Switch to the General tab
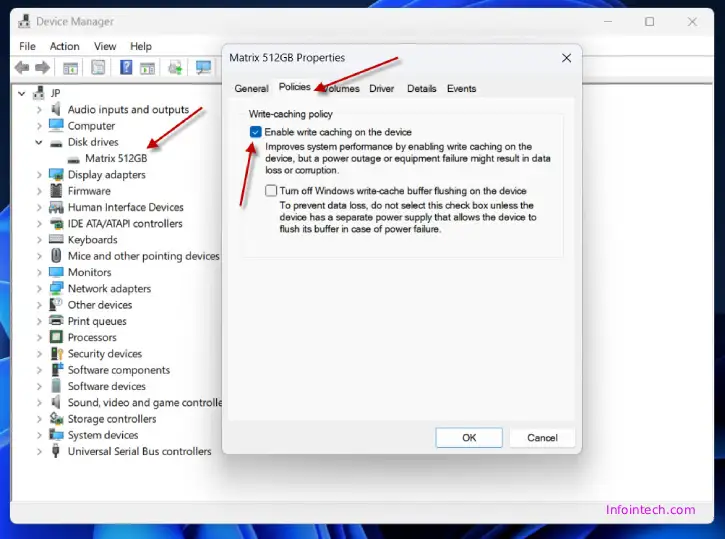The height and width of the screenshot is (539, 725). point(251,88)
